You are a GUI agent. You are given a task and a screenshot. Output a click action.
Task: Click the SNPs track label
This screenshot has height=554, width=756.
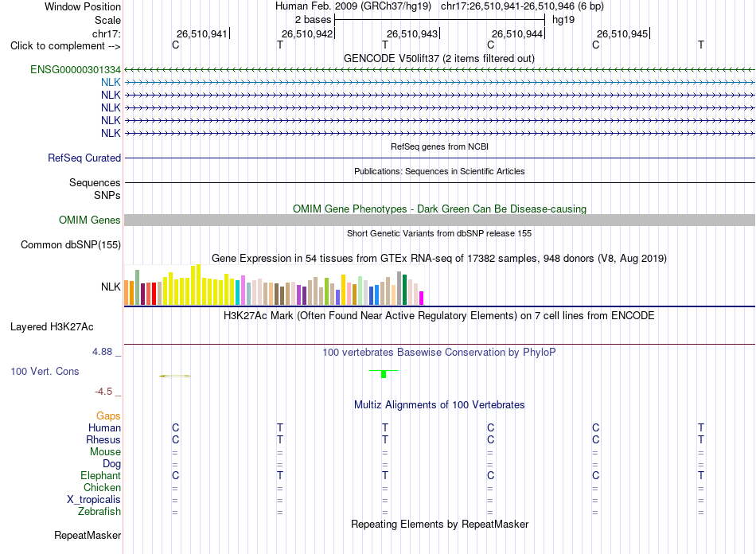pyautogui.click(x=107, y=195)
